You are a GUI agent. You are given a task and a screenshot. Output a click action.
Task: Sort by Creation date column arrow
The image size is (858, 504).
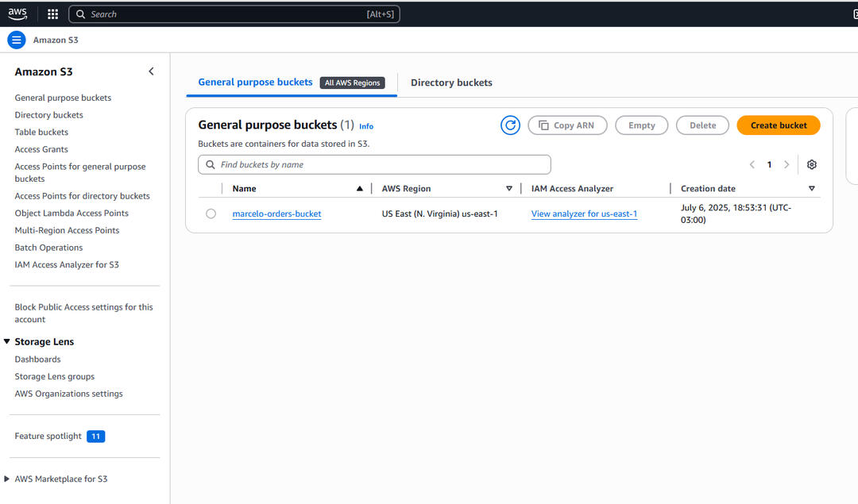(811, 189)
